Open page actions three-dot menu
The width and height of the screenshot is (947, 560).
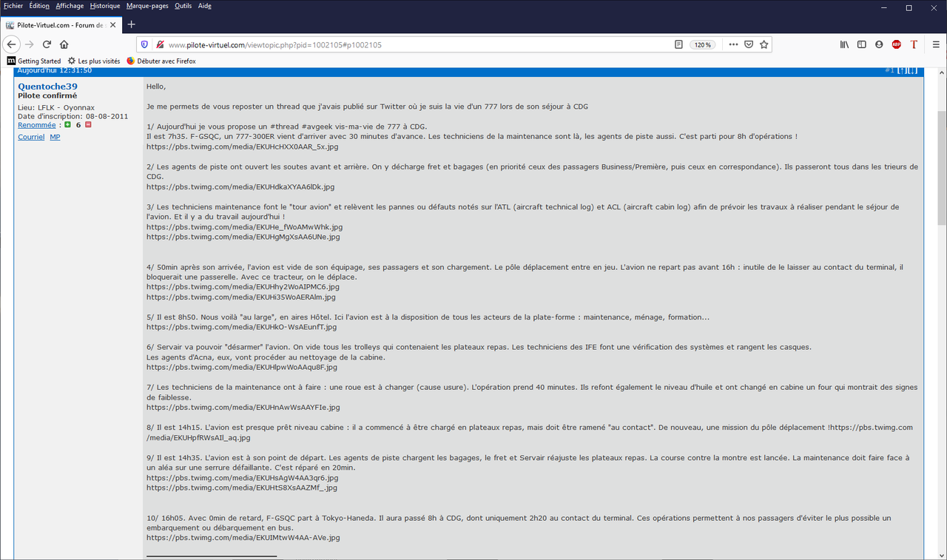point(733,44)
